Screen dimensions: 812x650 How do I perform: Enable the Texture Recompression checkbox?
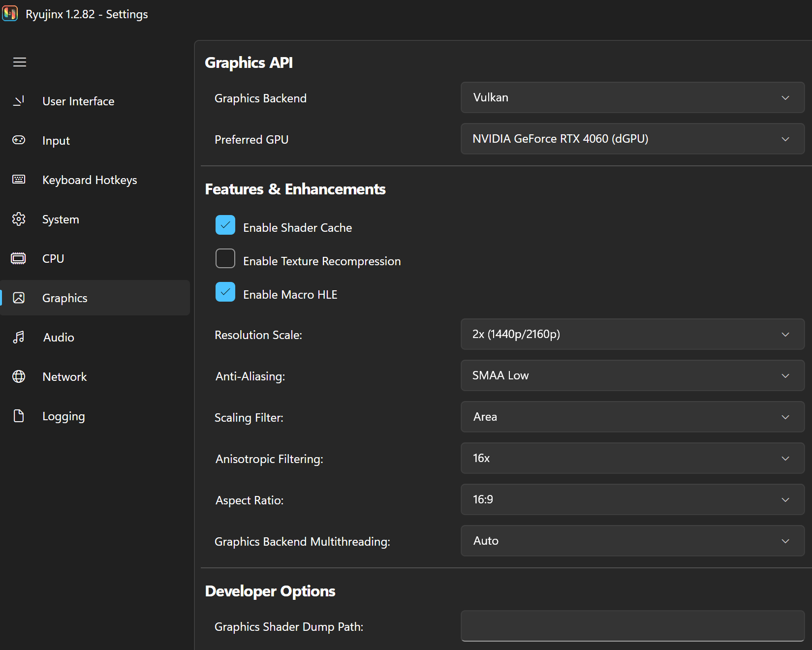pyautogui.click(x=225, y=259)
